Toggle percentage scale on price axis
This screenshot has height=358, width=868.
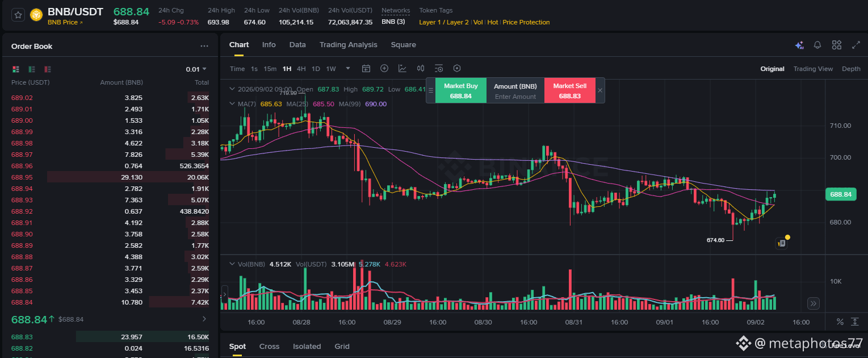(840, 322)
